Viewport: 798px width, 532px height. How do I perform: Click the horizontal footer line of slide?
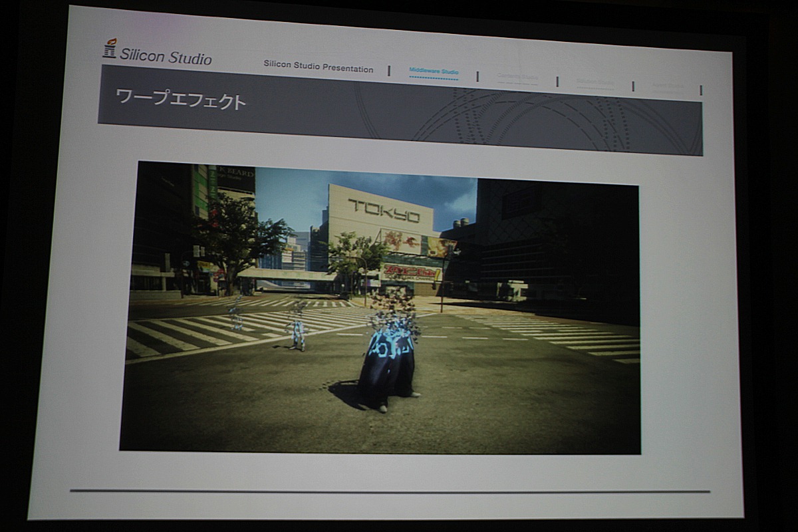click(390, 491)
